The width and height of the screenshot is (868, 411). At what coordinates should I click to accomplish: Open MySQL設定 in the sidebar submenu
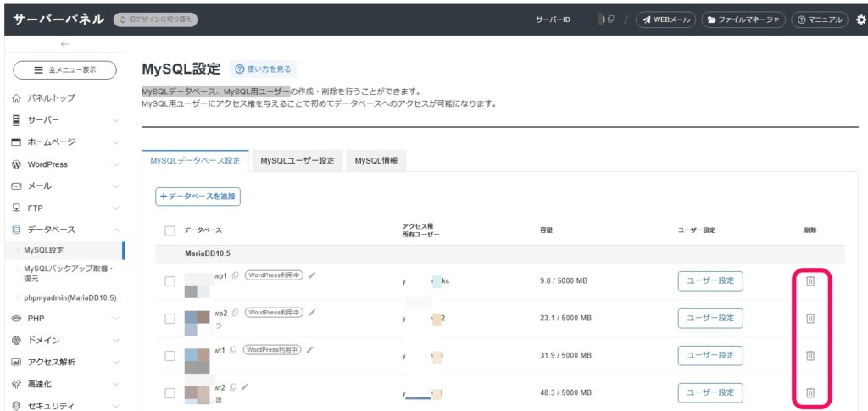point(44,250)
